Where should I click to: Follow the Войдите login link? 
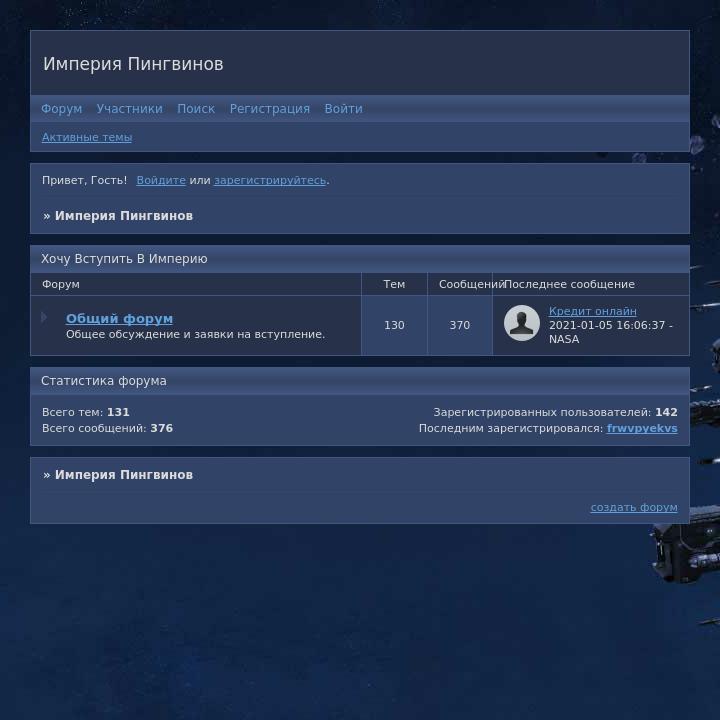click(x=161, y=180)
